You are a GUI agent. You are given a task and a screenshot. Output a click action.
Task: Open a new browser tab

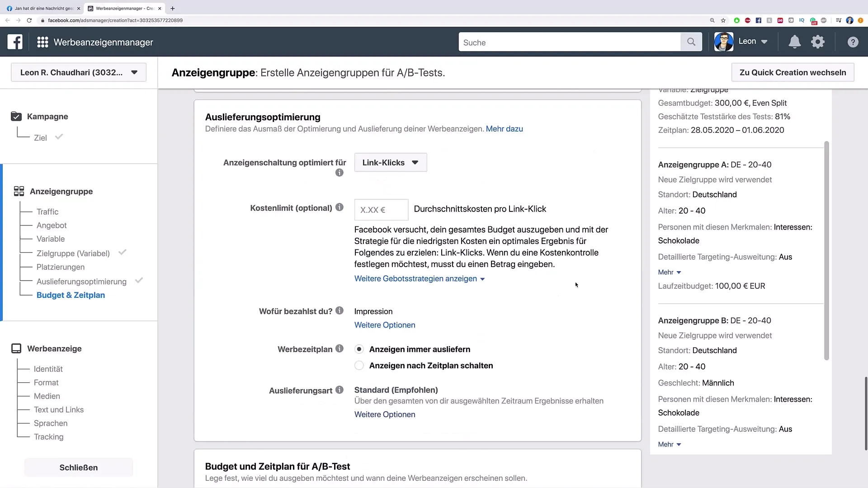point(172,8)
